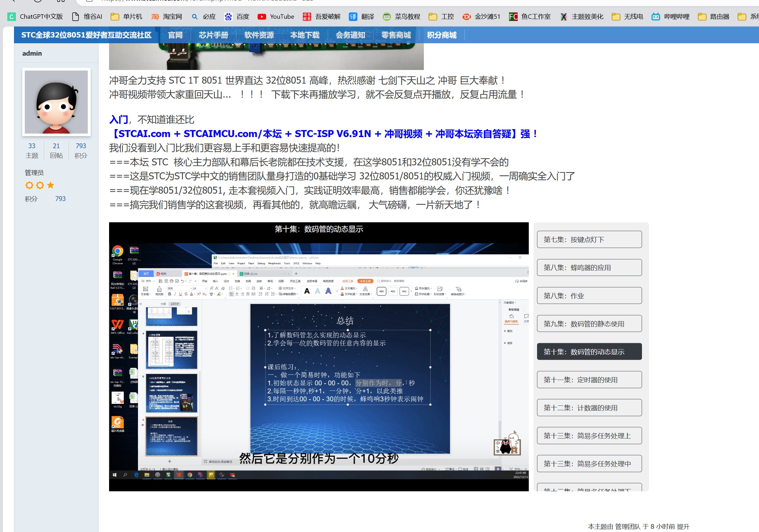Open the 零售商城 nav item
Screen dimensions: 759x532
(396, 35)
